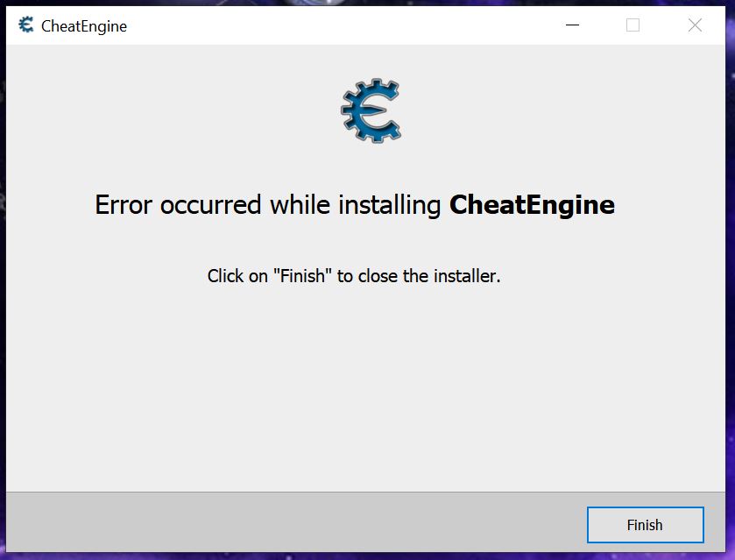
Task: Click the wallpaper strip below the window
Action: [x=365, y=556]
